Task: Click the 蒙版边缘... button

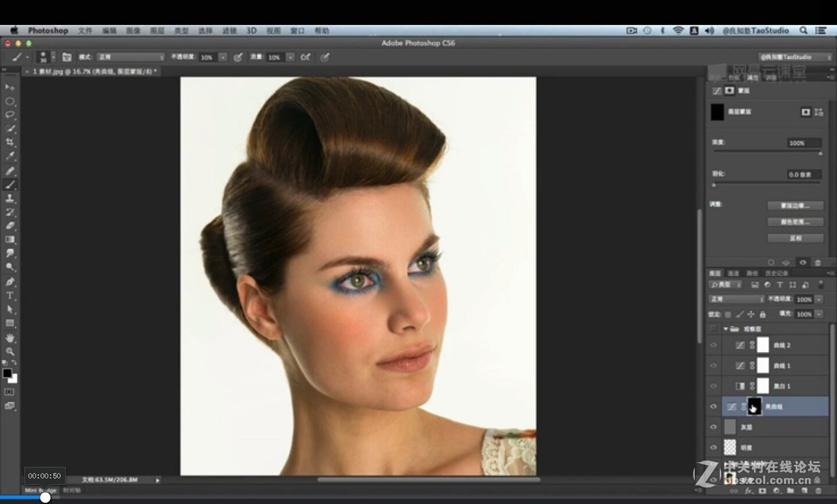Action: (794, 206)
